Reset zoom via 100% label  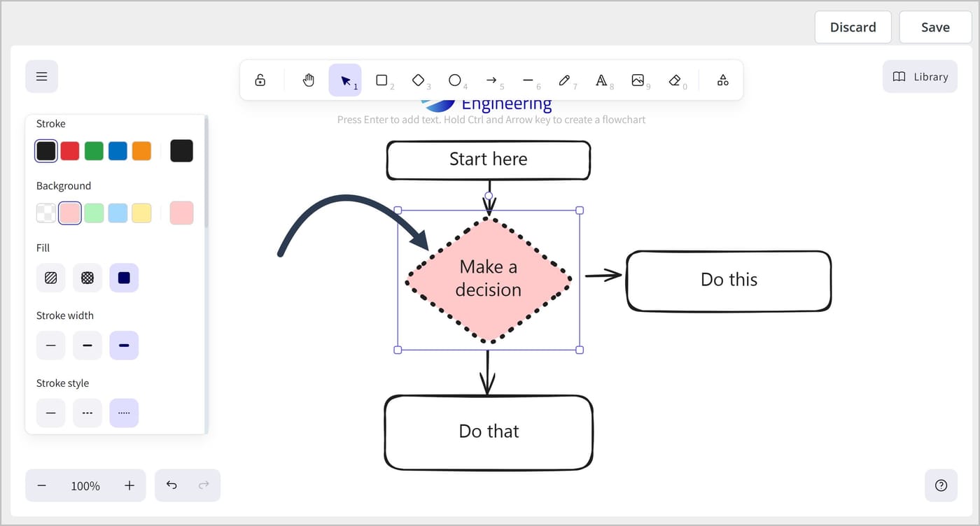[85, 485]
